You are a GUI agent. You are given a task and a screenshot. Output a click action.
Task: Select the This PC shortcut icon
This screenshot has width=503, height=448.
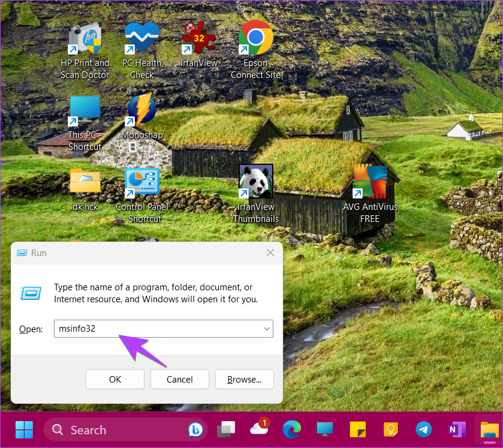click(x=85, y=112)
